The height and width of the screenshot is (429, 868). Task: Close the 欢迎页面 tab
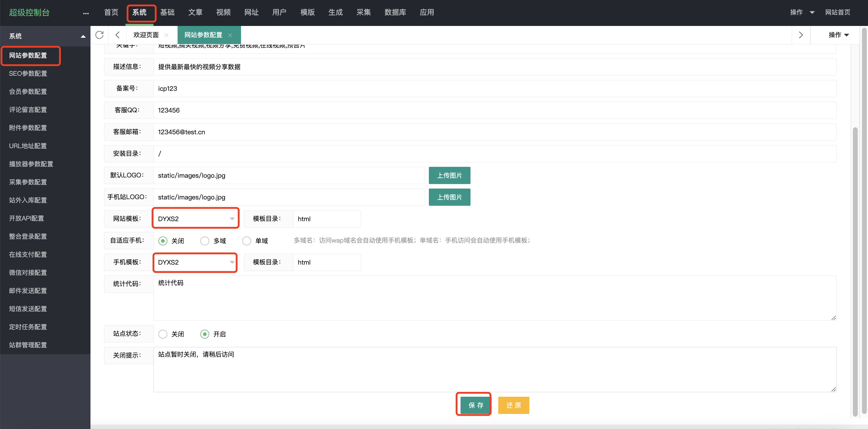166,35
